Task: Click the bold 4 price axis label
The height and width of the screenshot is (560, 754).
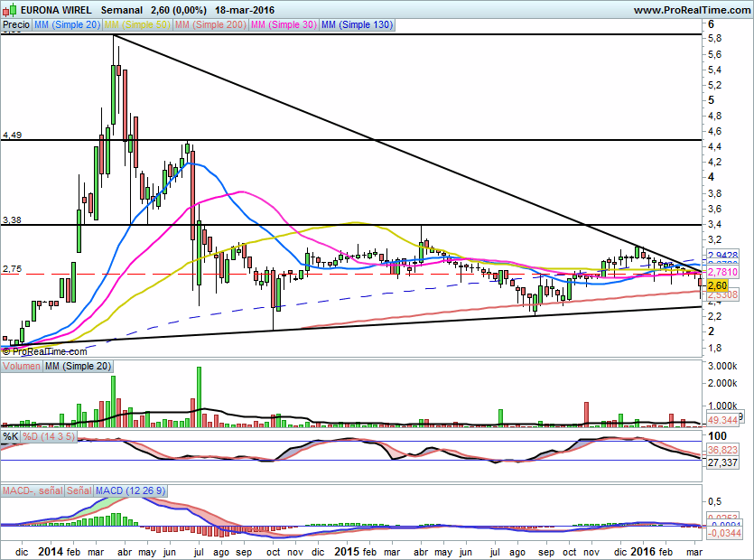Action: click(x=712, y=177)
